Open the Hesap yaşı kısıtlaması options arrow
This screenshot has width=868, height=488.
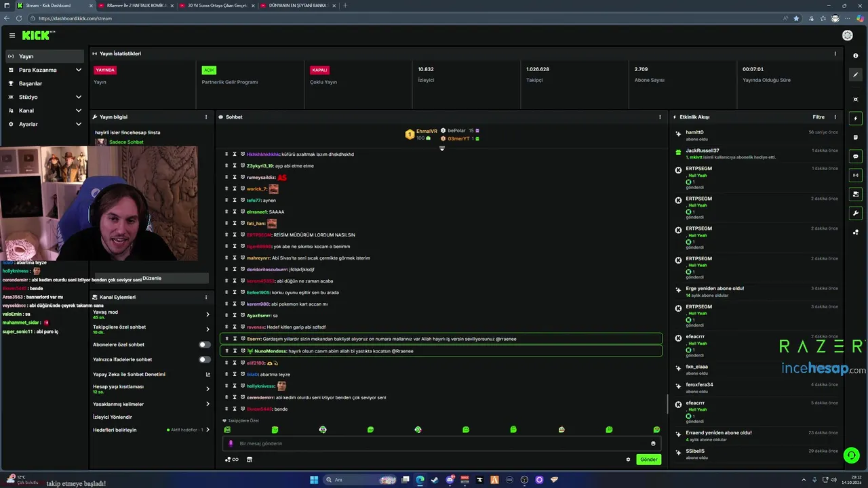click(x=208, y=389)
